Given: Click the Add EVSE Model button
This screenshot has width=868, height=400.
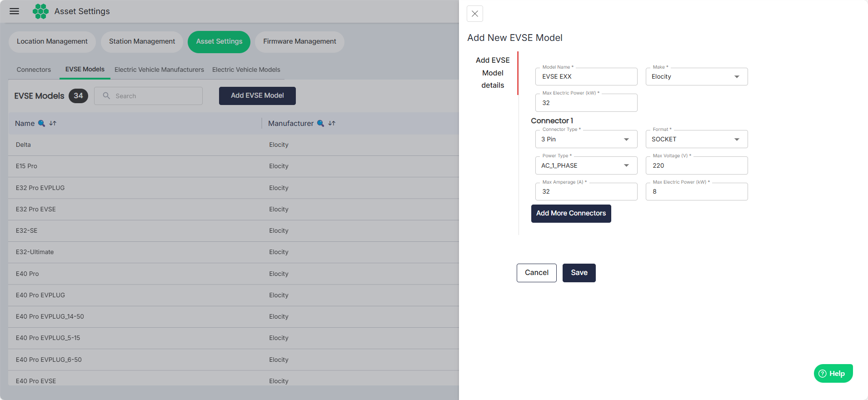Looking at the screenshot, I should point(257,95).
